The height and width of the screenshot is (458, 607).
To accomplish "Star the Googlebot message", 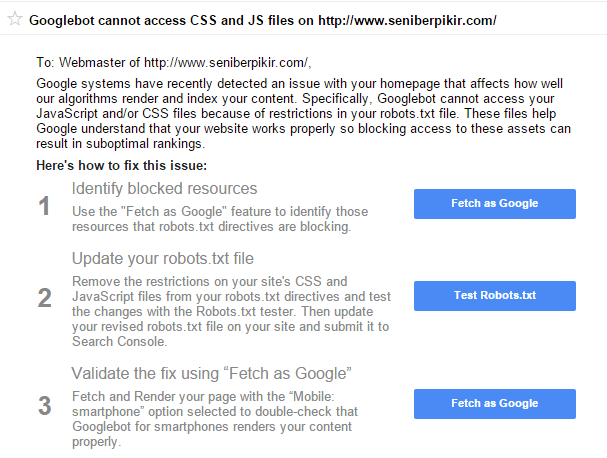I will pyautogui.click(x=15, y=19).
